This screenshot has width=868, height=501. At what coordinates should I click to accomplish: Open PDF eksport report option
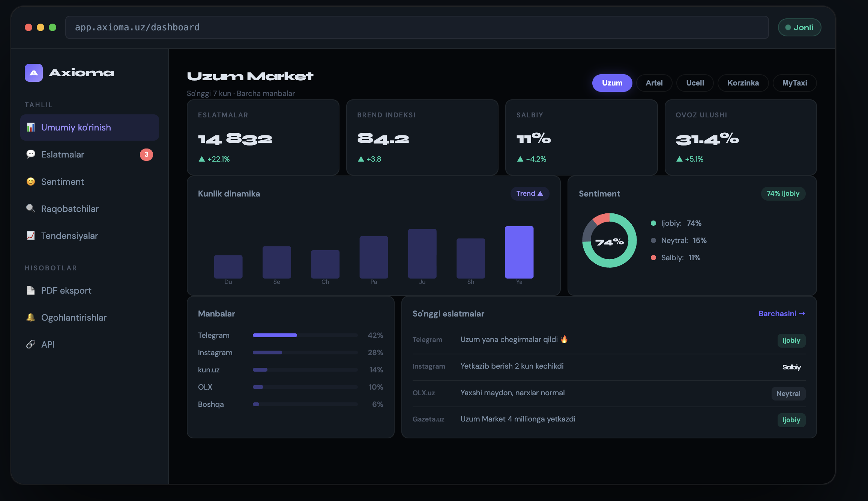[90, 291]
